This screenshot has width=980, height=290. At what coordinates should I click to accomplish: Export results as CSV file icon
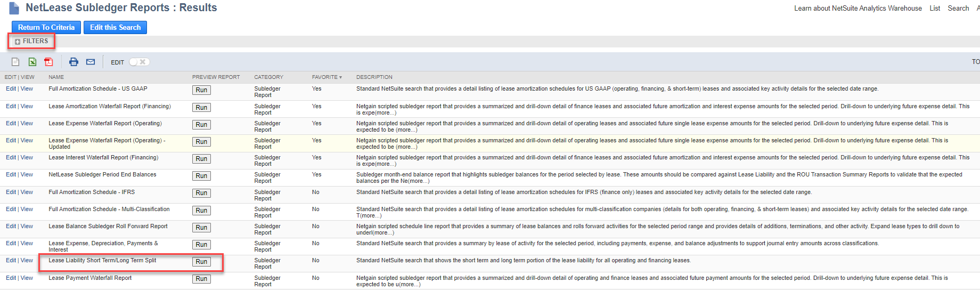click(15, 62)
